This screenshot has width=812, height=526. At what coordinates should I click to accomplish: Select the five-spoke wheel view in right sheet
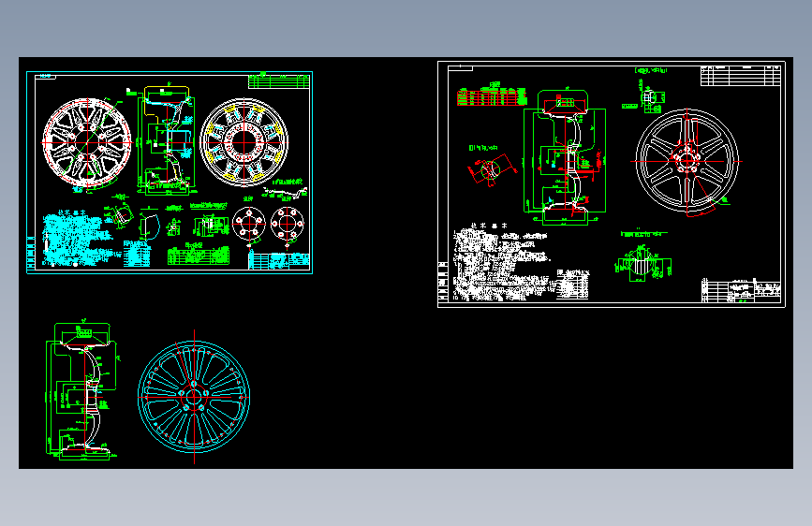pyautogui.click(x=687, y=161)
